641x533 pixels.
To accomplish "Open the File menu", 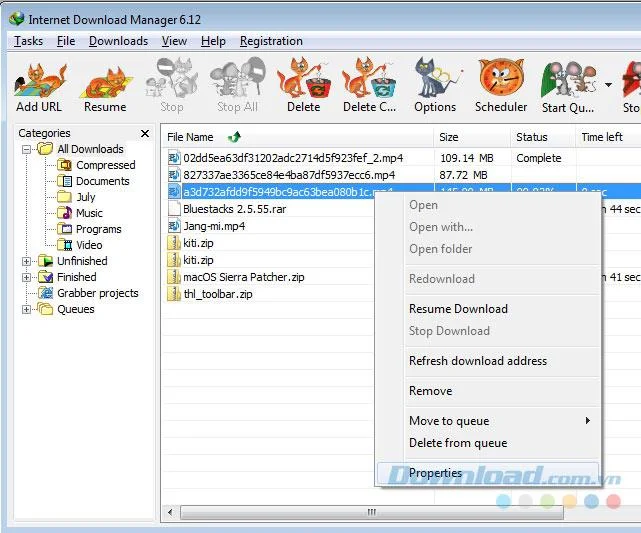I will (x=66, y=41).
